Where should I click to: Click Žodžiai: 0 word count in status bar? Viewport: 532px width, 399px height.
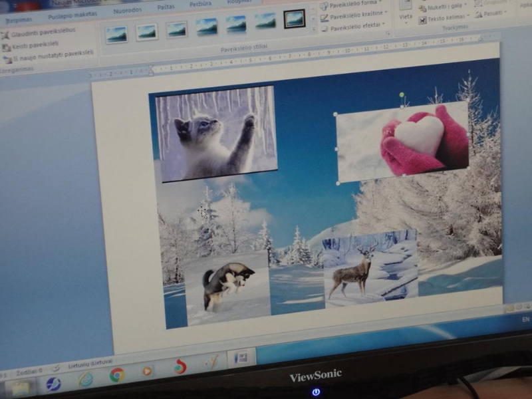point(29,371)
